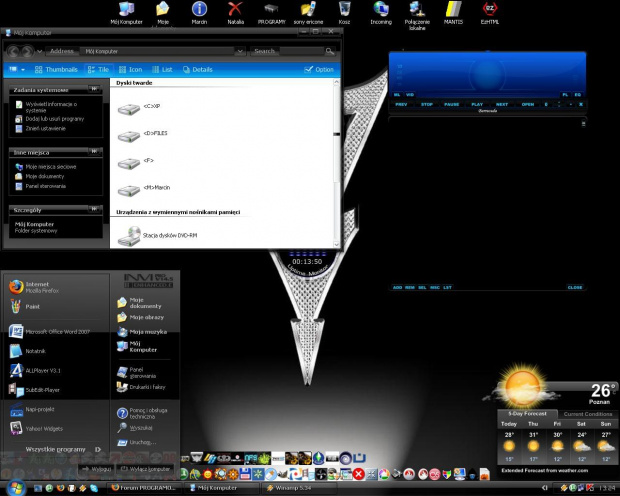The width and height of the screenshot is (620, 496).
Task: Open the Windows Start orb
Action: (x=15, y=487)
